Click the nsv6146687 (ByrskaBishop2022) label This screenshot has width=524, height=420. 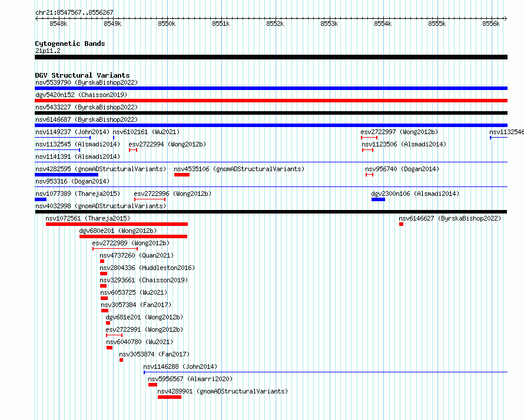point(87,119)
